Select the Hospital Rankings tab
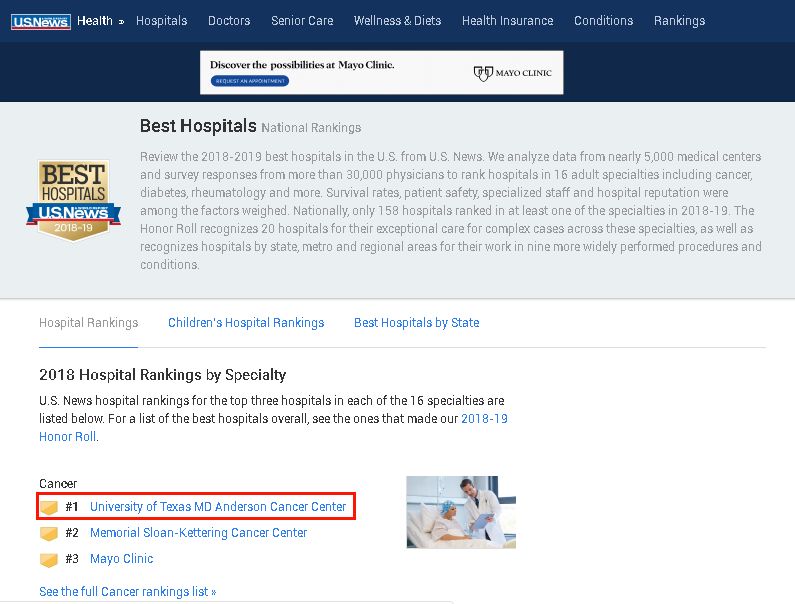The height and width of the screenshot is (604, 795). (x=88, y=323)
